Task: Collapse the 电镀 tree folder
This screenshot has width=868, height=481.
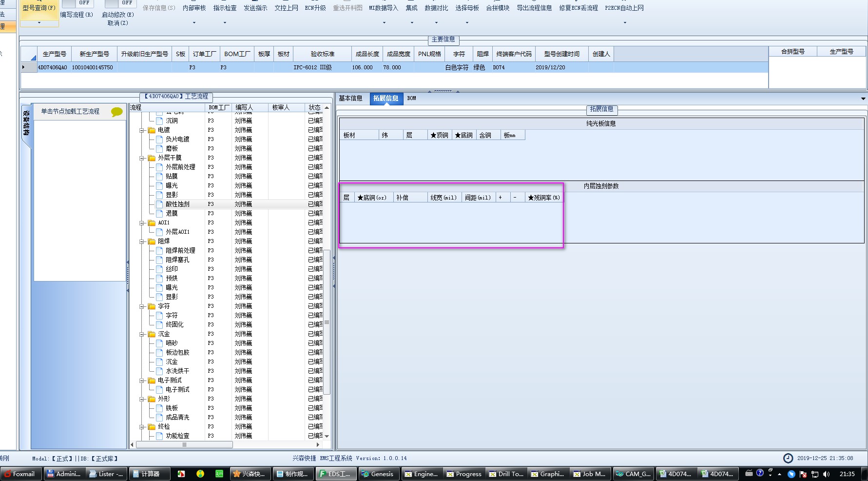Action: pyautogui.click(x=142, y=130)
